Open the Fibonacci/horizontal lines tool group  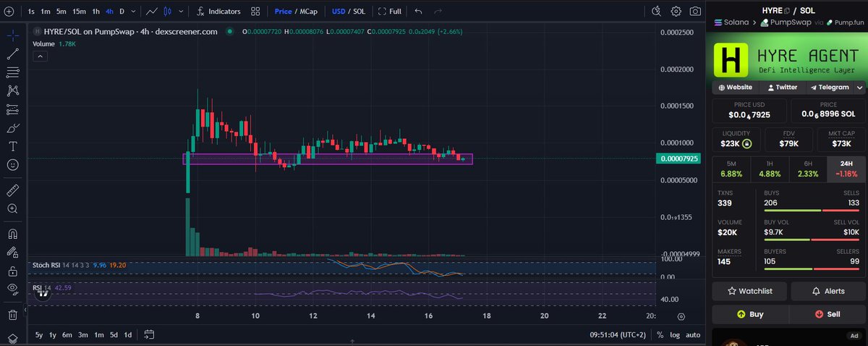point(12,72)
